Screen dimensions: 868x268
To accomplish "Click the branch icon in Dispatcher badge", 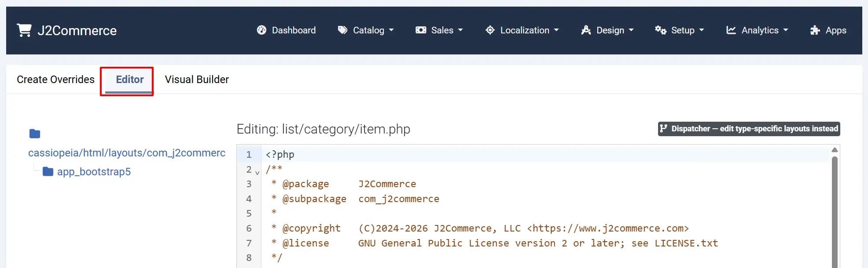I will coord(663,128).
